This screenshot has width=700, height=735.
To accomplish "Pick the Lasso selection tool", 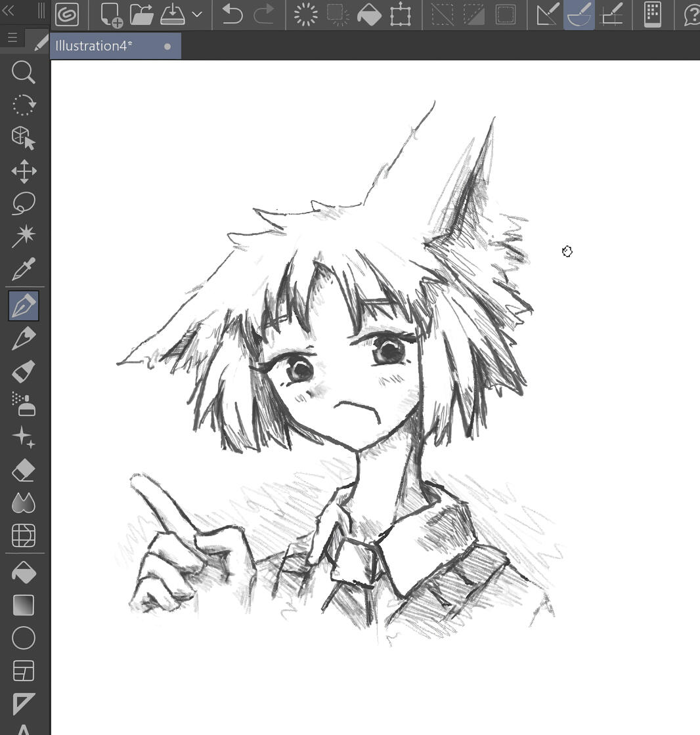I will (x=24, y=203).
